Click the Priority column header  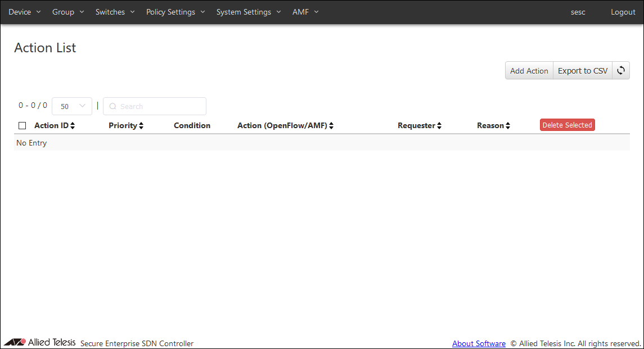coord(123,126)
